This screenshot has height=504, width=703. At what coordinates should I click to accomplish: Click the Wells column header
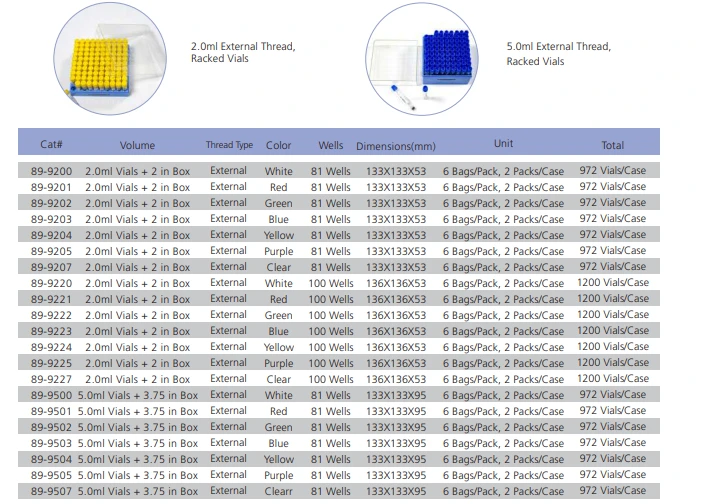tap(331, 145)
